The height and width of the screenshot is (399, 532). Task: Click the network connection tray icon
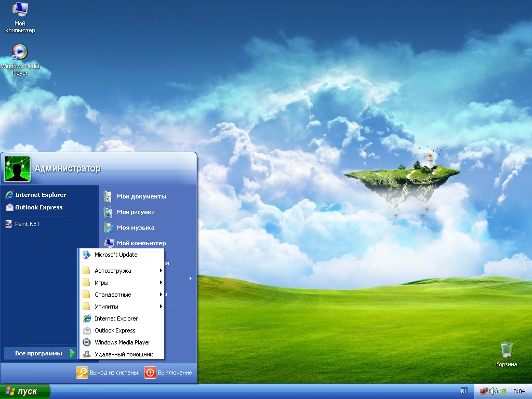point(484,391)
